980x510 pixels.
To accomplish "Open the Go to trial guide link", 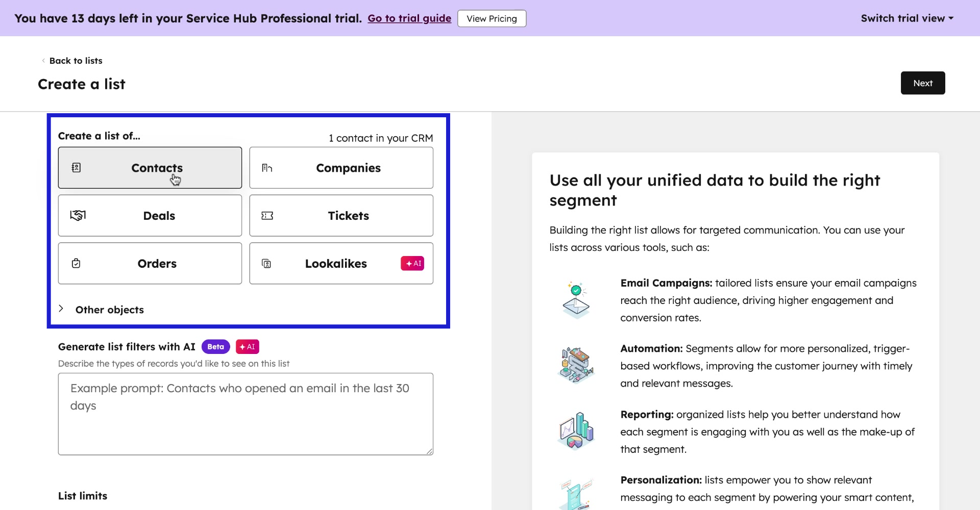I will (409, 18).
